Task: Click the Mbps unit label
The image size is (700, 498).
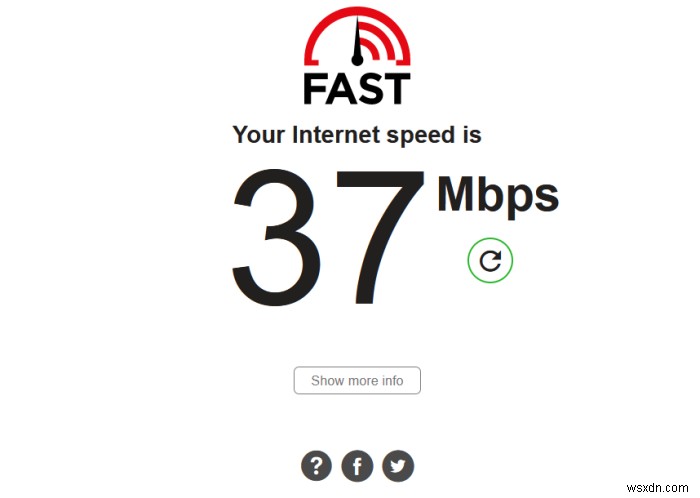Action: pyautogui.click(x=498, y=196)
